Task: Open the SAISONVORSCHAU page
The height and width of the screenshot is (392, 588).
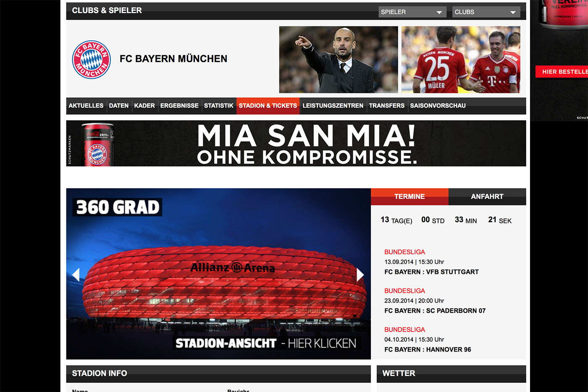Action: 438,106
